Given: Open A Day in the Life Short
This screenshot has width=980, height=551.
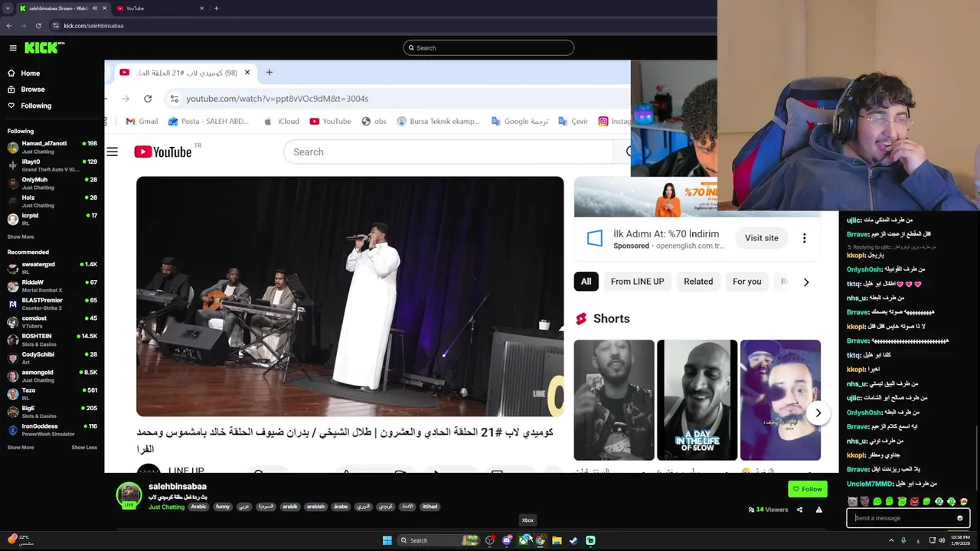Looking at the screenshot, I should click(697, 399).
